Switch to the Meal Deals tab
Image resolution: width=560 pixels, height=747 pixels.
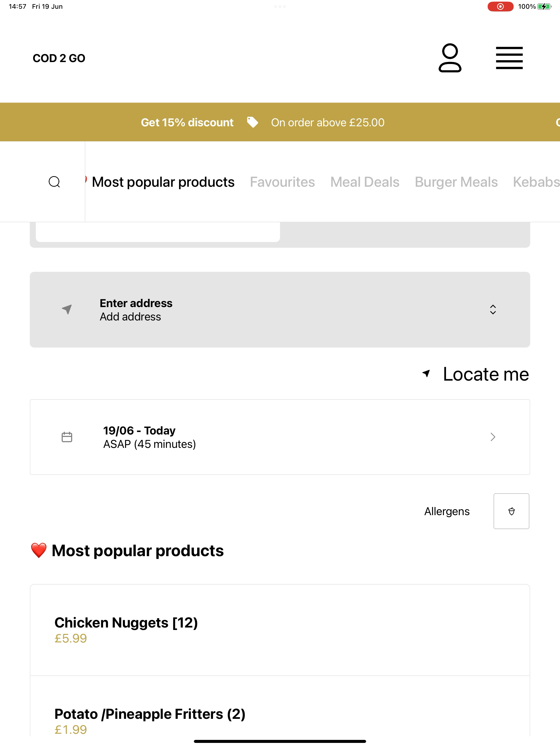(x=365, y=182)
